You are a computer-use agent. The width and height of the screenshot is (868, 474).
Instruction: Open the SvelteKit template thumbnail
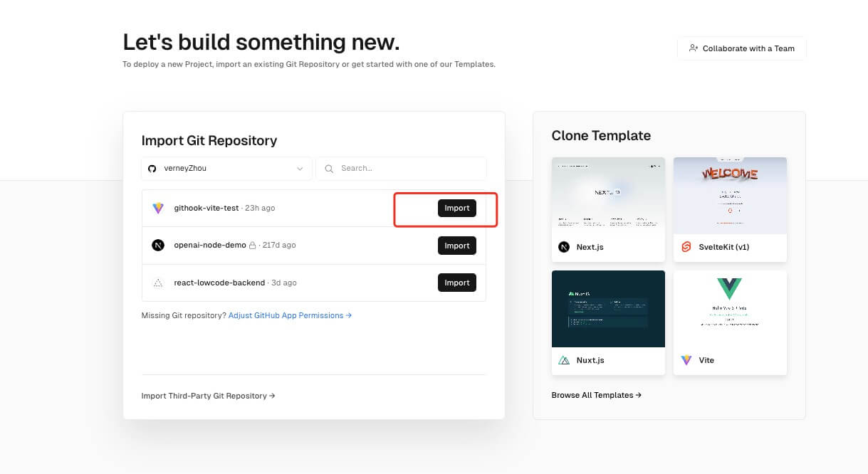tap(730, 196)
